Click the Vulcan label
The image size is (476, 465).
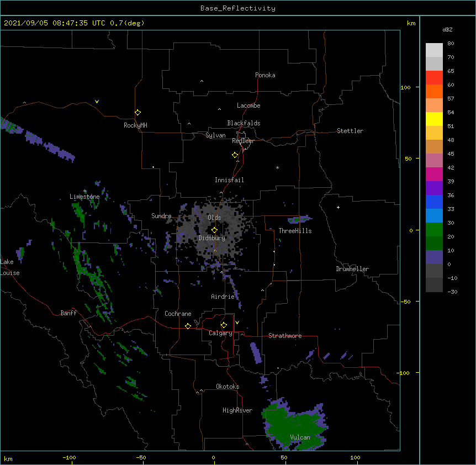pyautogui.click(x=300, y=437)
